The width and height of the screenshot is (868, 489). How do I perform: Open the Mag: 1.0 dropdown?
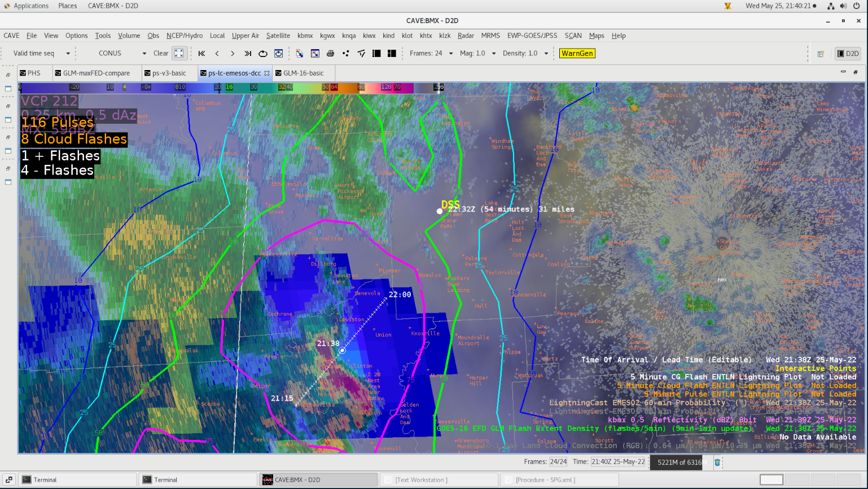[478, 53]
